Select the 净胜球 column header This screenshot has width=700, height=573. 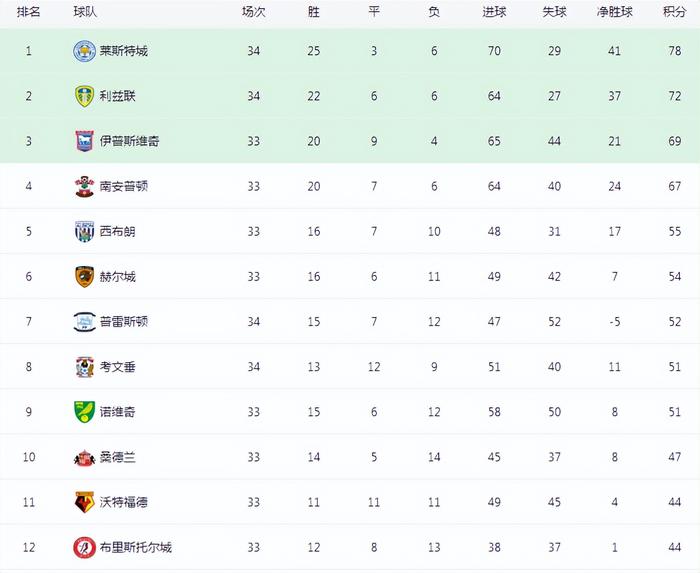615,12
